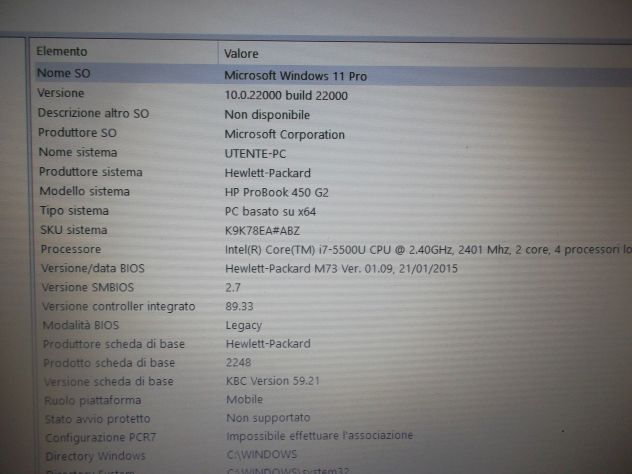Screen dimensions: 632x474
Task: Select value 10.0.22000 build 22000
Action: tap(286, 96)
